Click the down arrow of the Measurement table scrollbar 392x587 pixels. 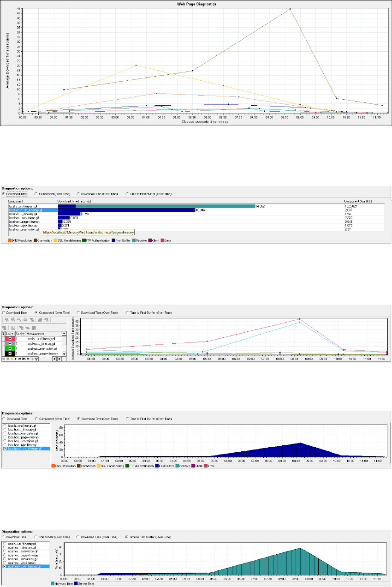pos(64,354)
